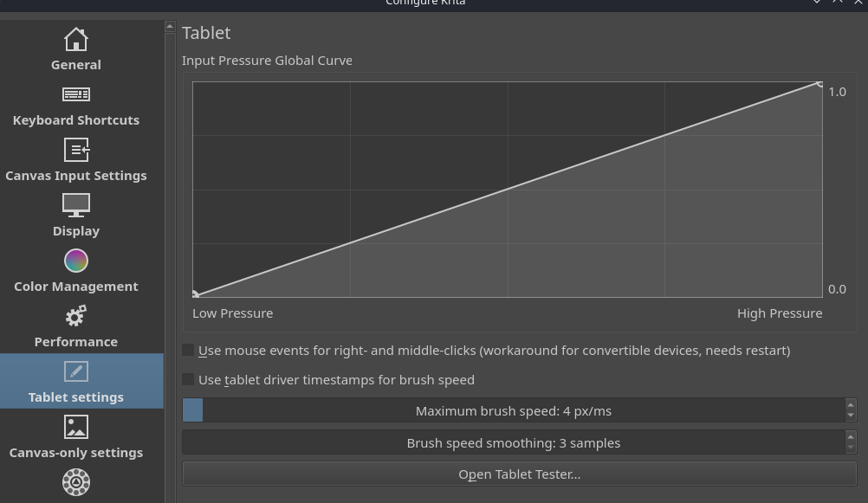Decrease Maximum brush speed with down arrow
The height and width of the screenshot is (503, 868).
[850, 416]
